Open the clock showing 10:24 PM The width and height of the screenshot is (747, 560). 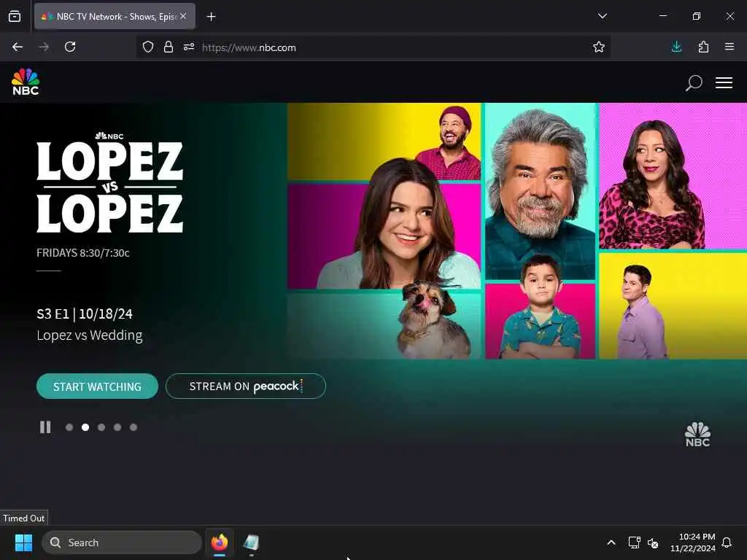693,542
